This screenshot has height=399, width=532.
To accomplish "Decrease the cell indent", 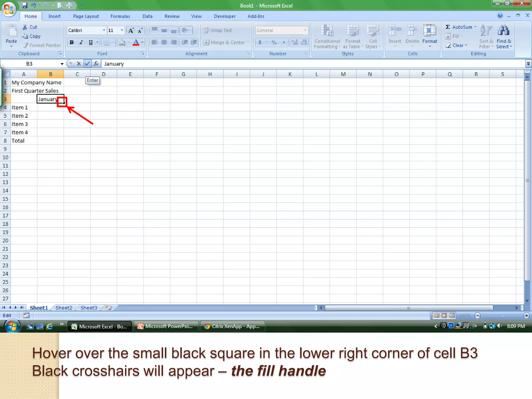I will point(184,42).
